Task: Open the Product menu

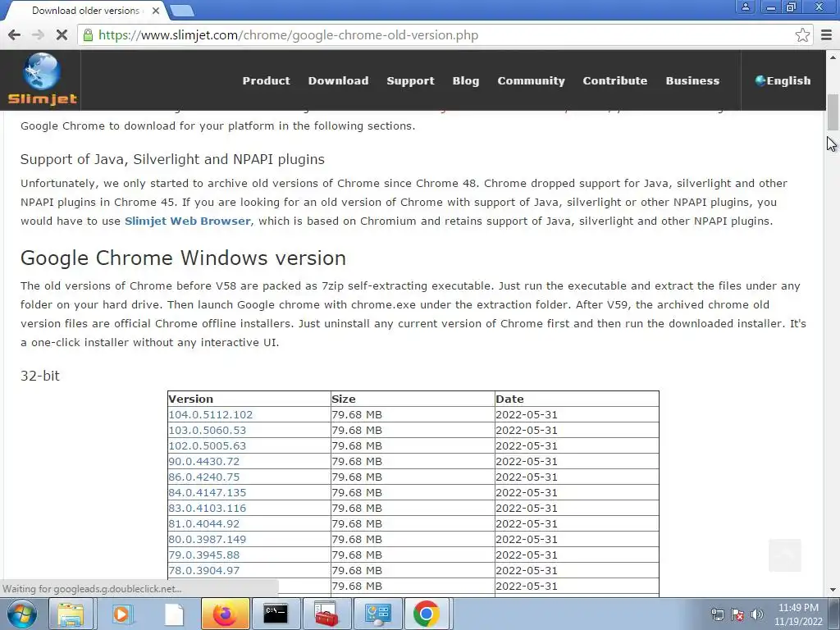Action: pyautogui.click(x=267, y=80)
